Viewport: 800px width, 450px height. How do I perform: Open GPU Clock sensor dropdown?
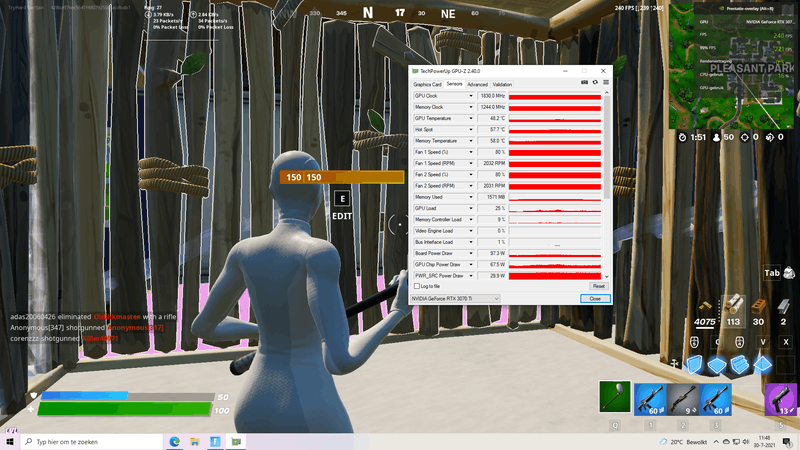click(x=470, y=96)
